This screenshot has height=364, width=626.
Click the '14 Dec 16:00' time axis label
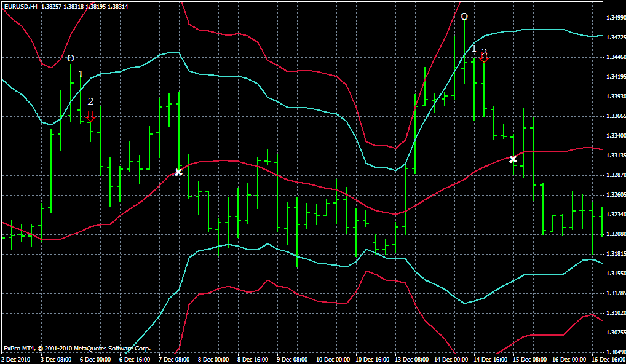(491, 360)
